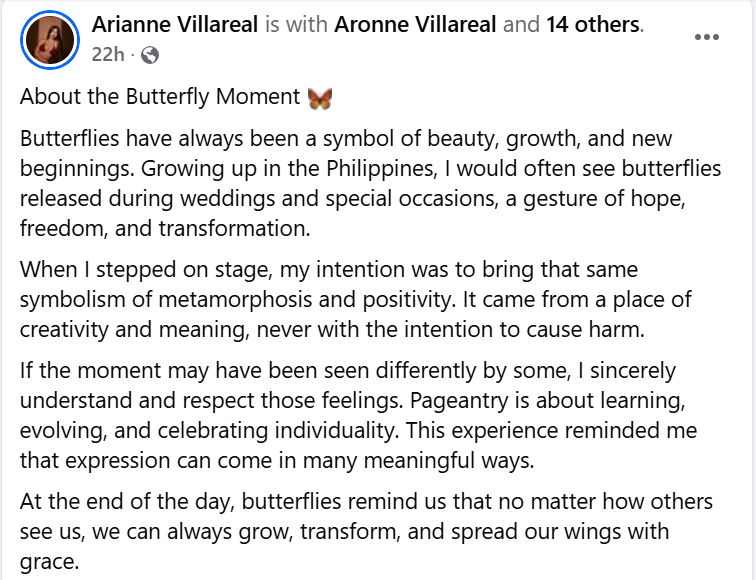Click the butterfly emoji after Butterfly Moment
This screenshot has height=580, width=756.
point(320,97)
